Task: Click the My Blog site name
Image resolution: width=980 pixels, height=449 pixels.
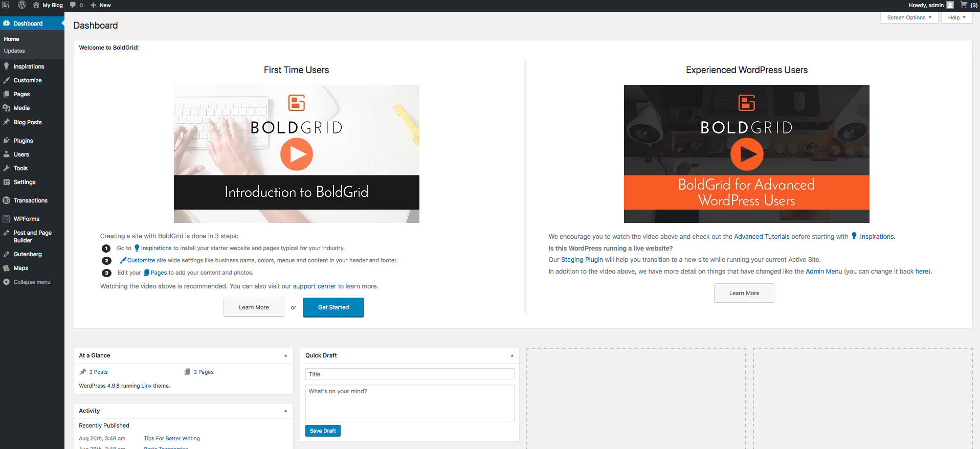Action: [53, 5]
